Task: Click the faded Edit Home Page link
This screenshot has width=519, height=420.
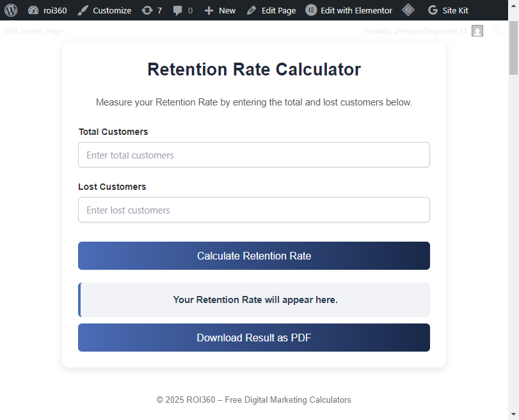Action: pos(34,31)
